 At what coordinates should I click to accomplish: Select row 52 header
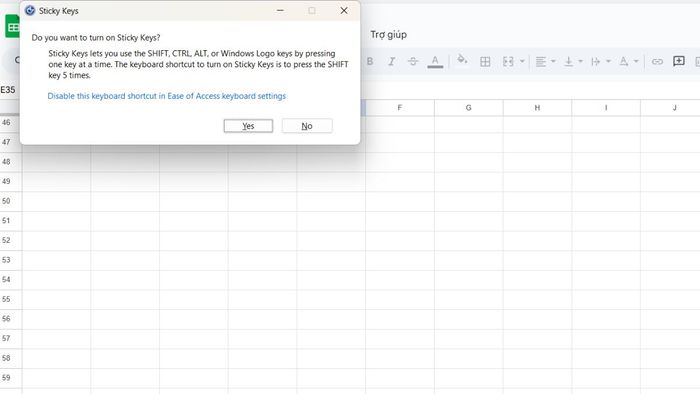point(11,241)
